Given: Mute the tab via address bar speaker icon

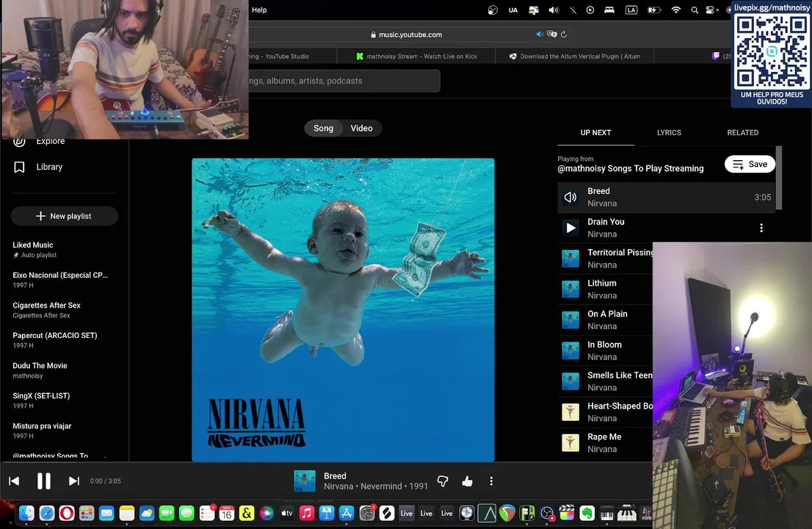Looking at the screenshot, I should click(x=540, y=35).
